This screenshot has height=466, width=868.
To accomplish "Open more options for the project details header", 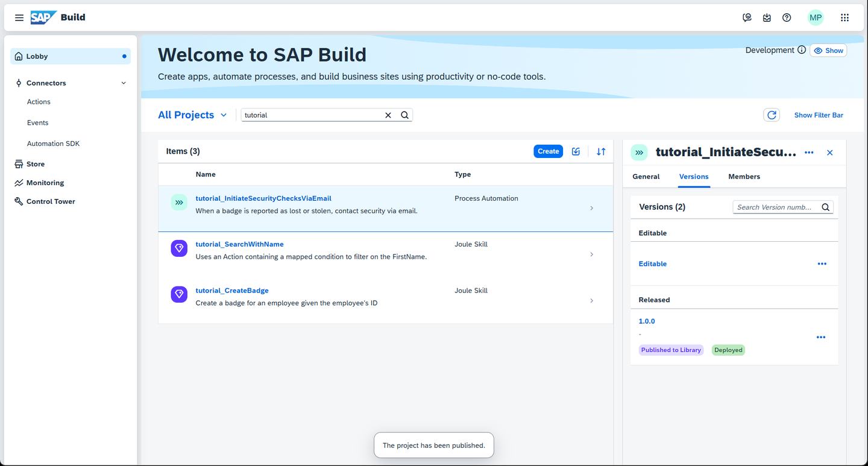I will 809,153.
